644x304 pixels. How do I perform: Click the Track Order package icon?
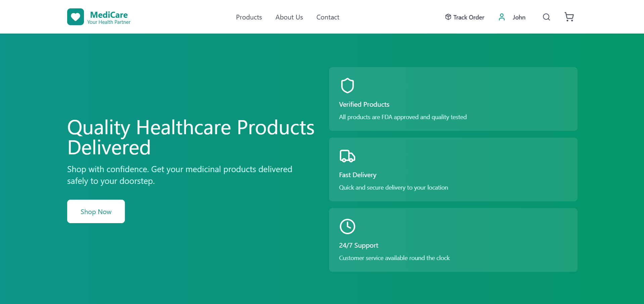[x=448, y=17]
